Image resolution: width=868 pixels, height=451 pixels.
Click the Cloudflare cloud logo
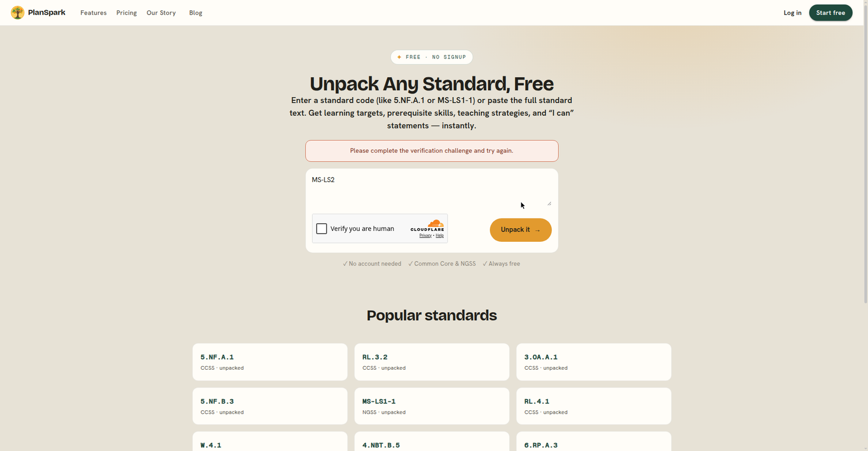pos(436,223)
